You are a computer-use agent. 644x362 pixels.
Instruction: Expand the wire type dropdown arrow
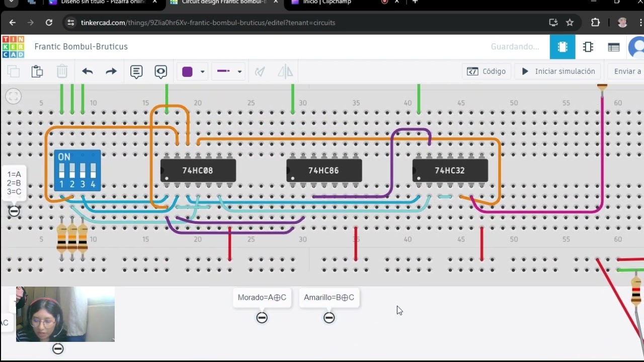point(239,72)
